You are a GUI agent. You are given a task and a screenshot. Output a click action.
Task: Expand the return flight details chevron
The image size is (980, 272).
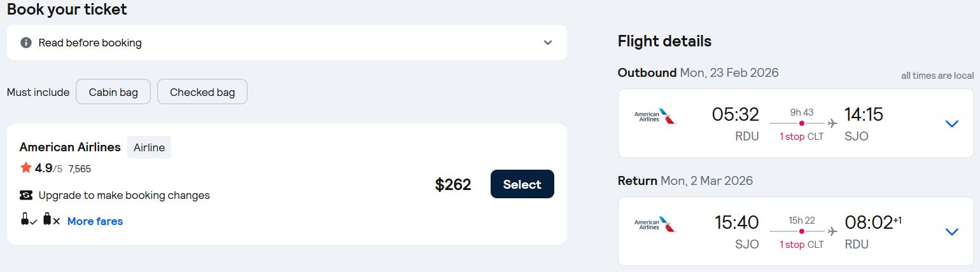point(952,231)
